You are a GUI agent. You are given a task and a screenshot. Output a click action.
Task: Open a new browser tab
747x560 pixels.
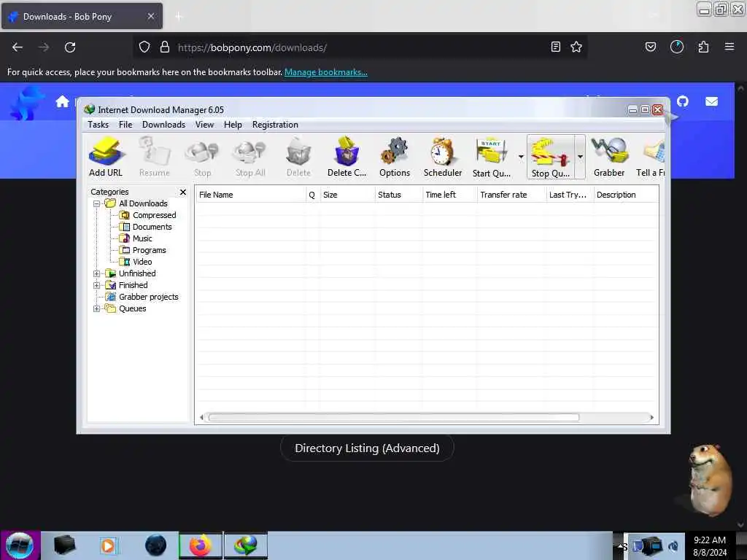point(179,17)
